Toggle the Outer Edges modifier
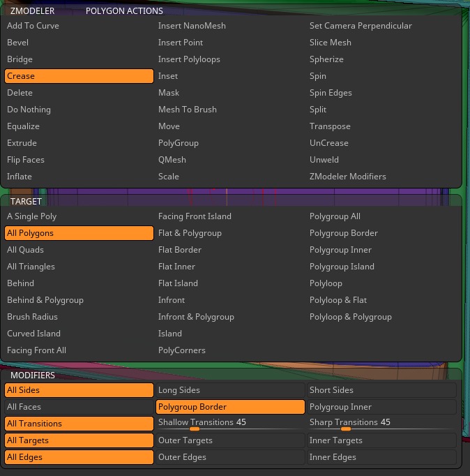 click(x=230, y=457)
